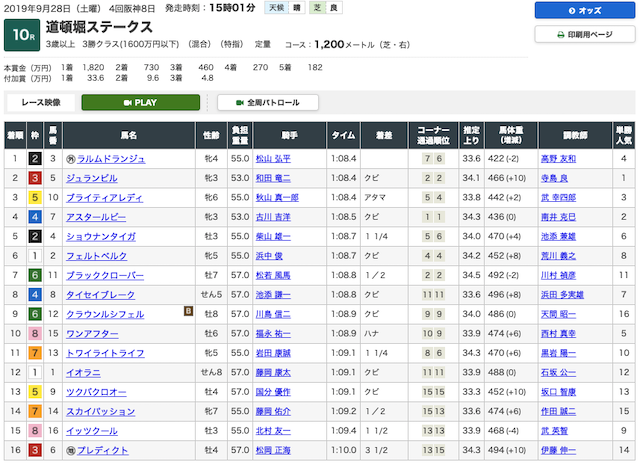Open jockey 松山 弘平's profile link
This screenshot has height=465, width=640.
(273, 159)
